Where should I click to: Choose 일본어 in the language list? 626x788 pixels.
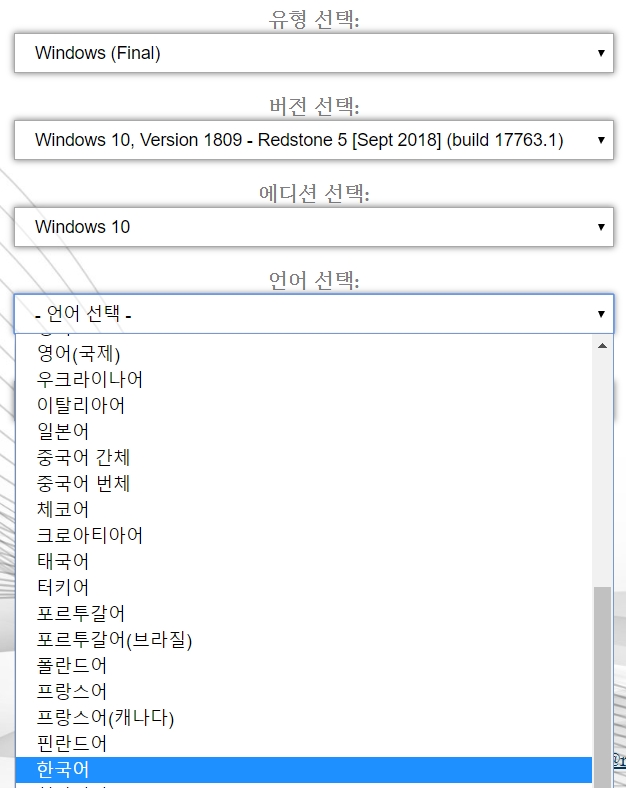303,432
